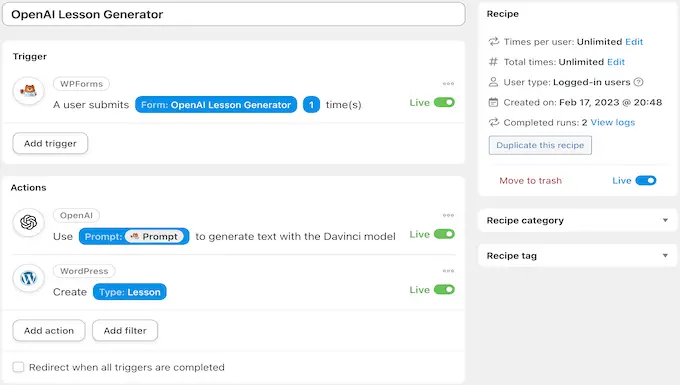Click the Add action button

49,331
